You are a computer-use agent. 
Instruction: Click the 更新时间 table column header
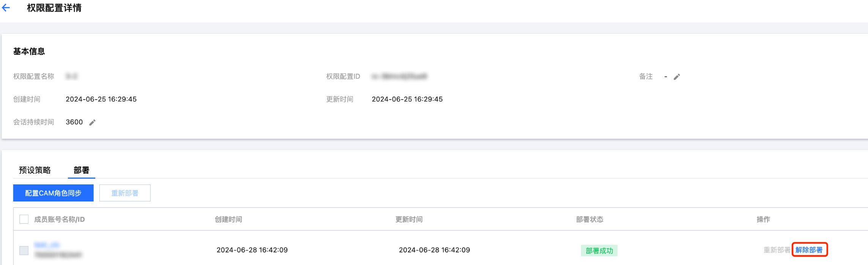point(409,219)
